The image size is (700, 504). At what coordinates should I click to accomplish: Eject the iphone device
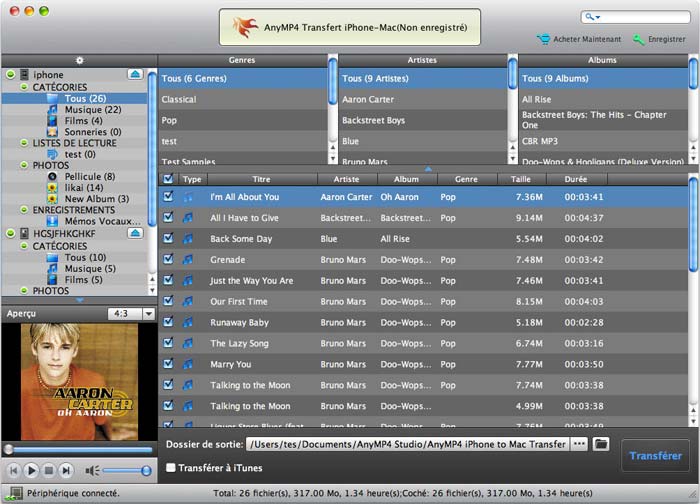click(x=135, y=74)
